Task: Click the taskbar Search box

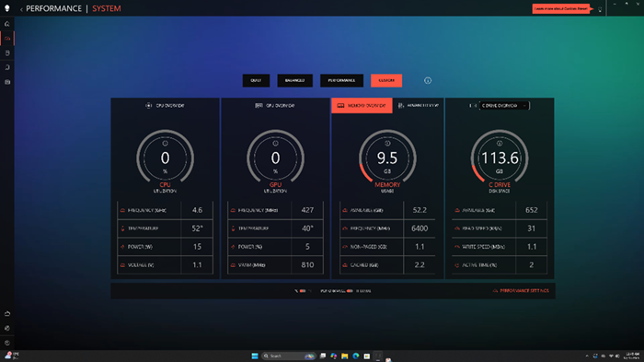Action: [289, 356]
